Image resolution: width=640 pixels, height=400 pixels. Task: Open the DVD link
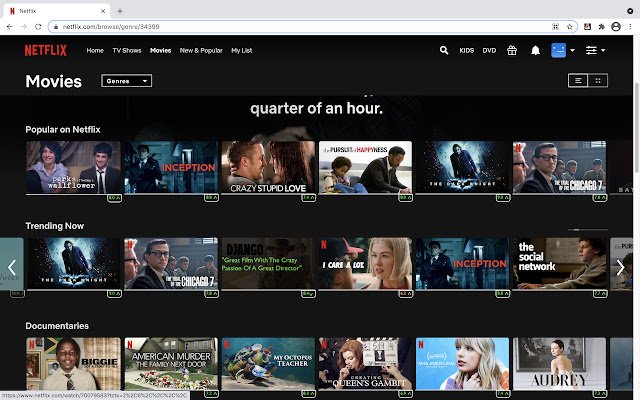489,50
